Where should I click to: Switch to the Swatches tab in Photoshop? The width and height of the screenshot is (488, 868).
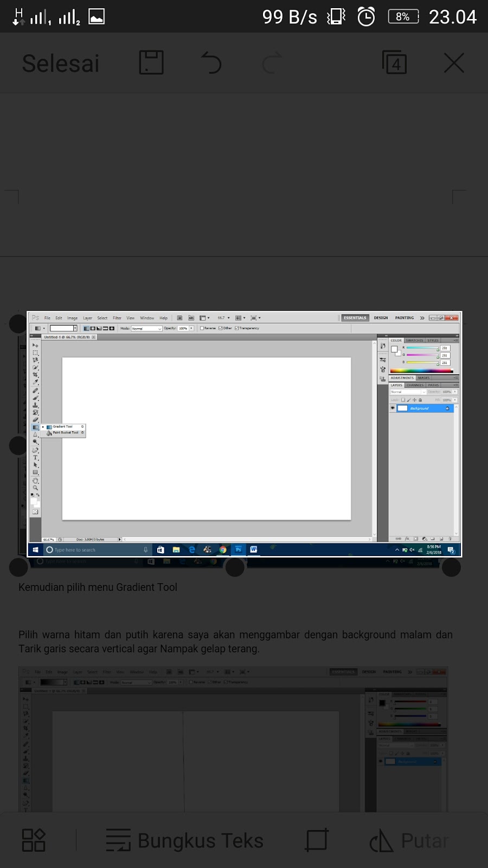click(x=414, y=341)
